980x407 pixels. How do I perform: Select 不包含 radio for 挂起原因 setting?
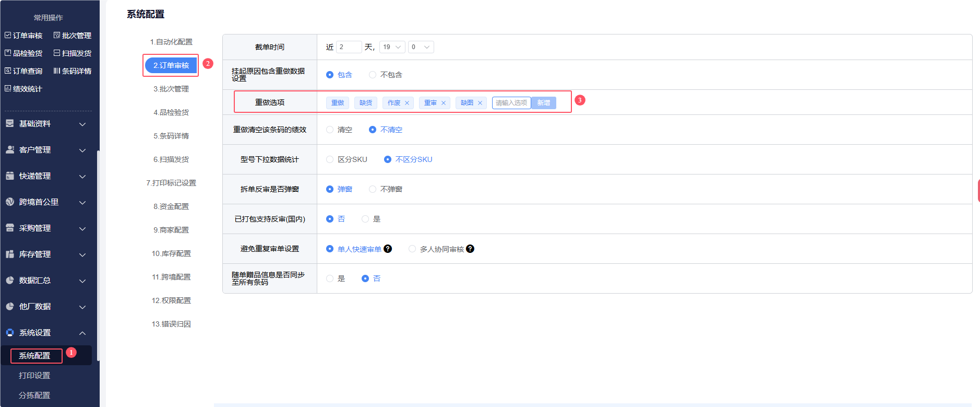click(x=373, y=75)
